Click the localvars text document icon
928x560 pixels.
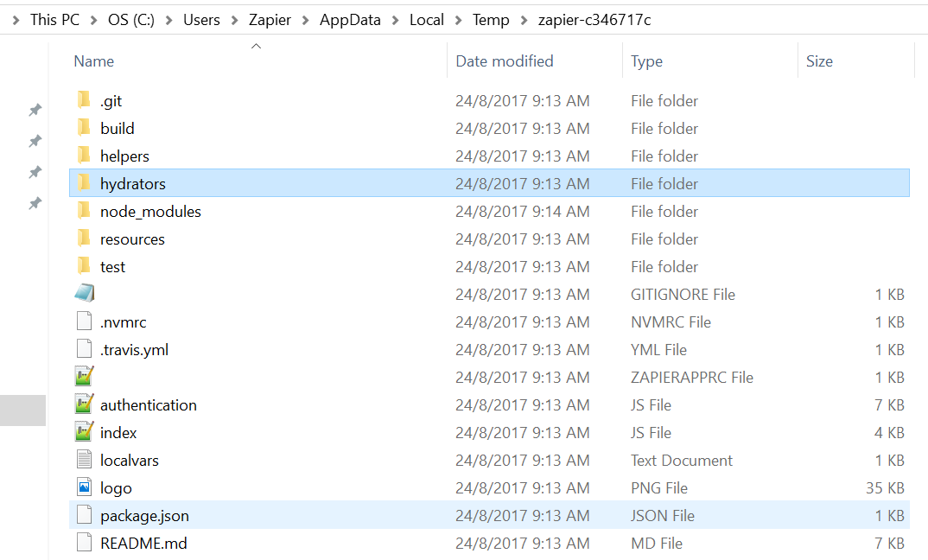(x=84, y=460)
